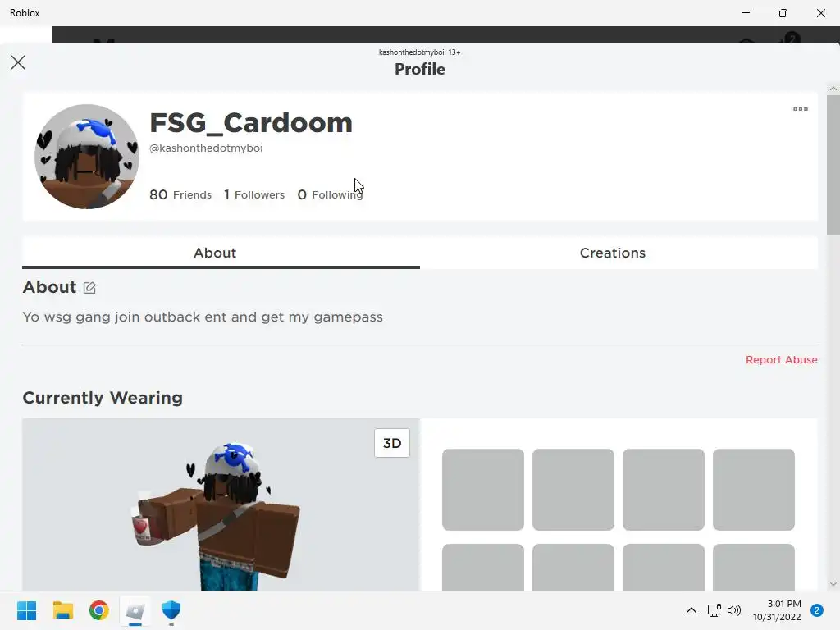Edit the About section with pencil icon
This screenshot has width=840, height=630.
[89, 288]
